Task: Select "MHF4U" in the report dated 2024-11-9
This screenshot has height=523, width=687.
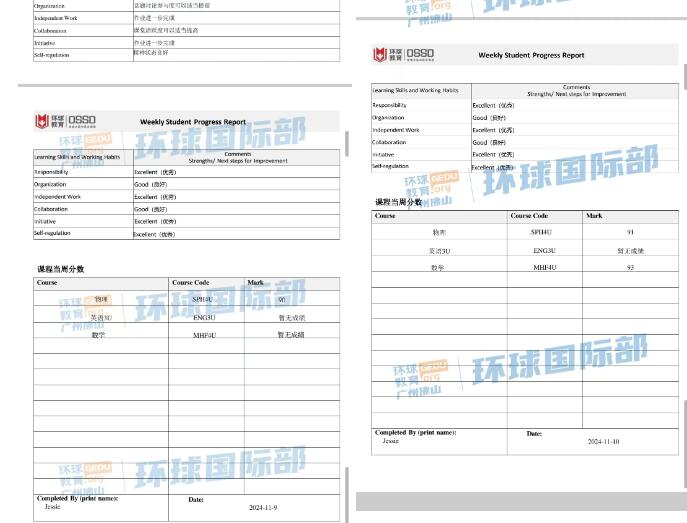Action: click(204, 336)
